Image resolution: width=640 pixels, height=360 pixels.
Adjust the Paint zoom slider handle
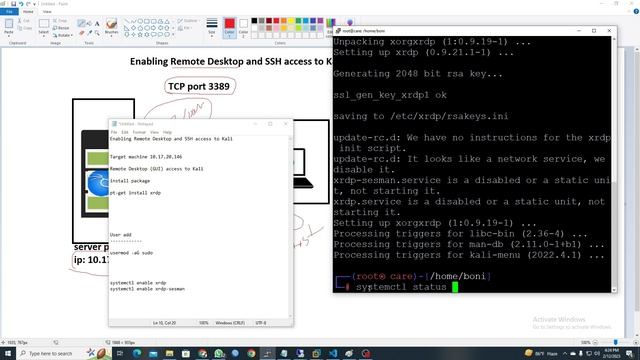click(x=616, y=342)
